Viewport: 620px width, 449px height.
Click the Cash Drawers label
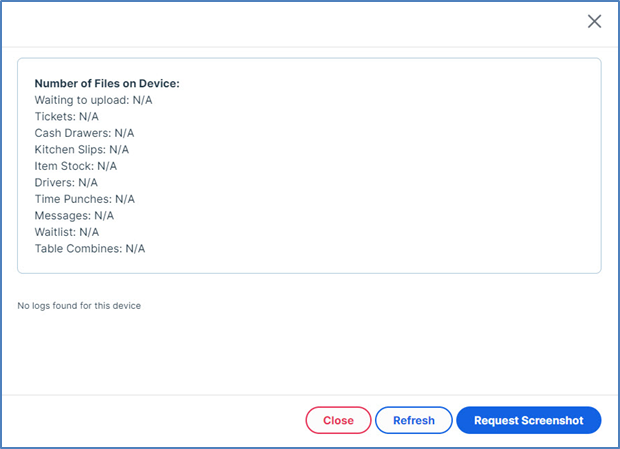coord(72,133)
